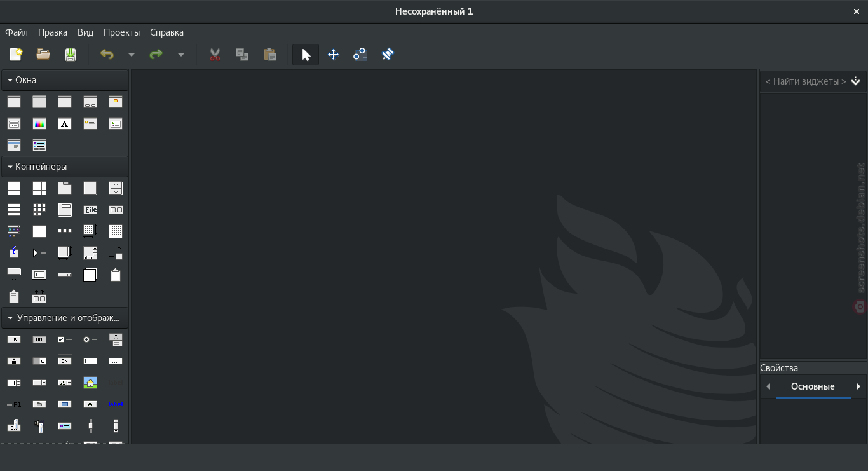Pick the Notebook tabbed container widget

65,188
